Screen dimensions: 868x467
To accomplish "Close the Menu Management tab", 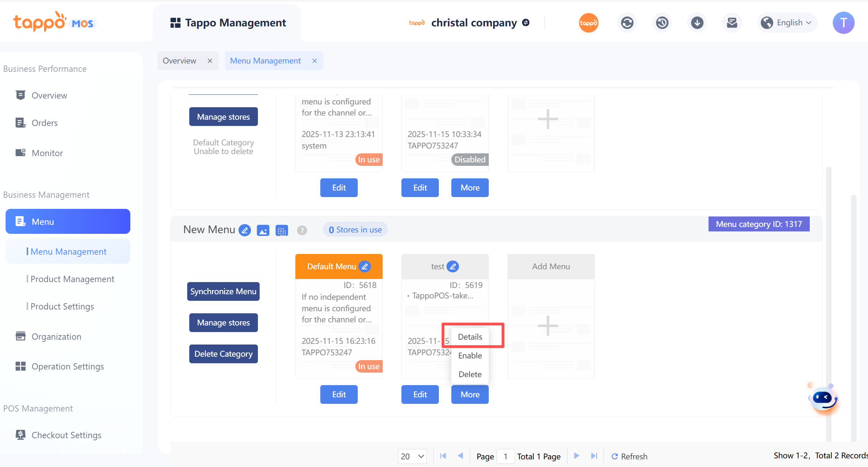I will (x=314, y=61).
